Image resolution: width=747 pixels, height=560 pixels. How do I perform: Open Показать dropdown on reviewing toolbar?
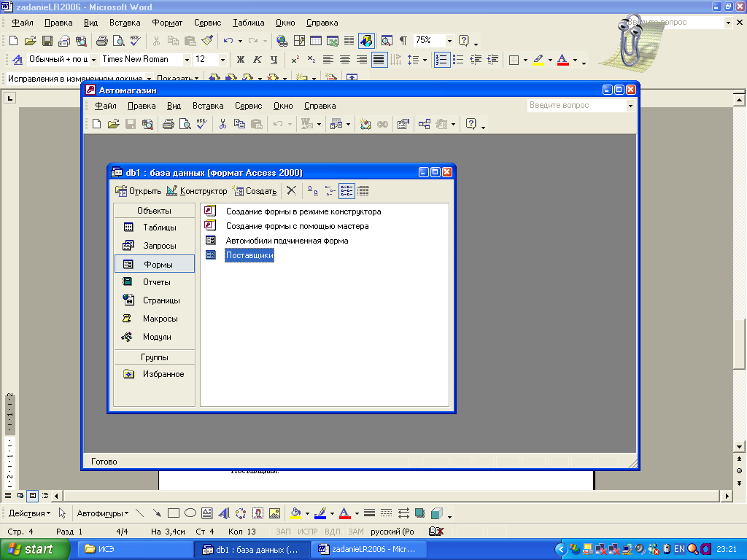tap(178, 78)
